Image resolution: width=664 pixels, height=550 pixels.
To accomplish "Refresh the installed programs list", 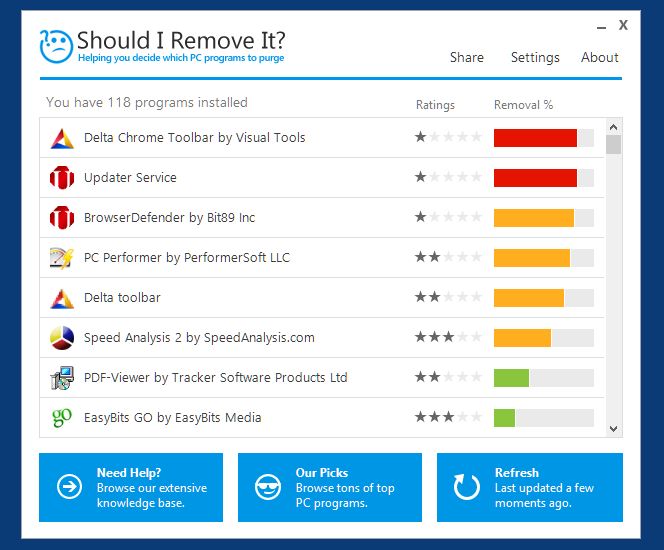I will tap(530, 487).
